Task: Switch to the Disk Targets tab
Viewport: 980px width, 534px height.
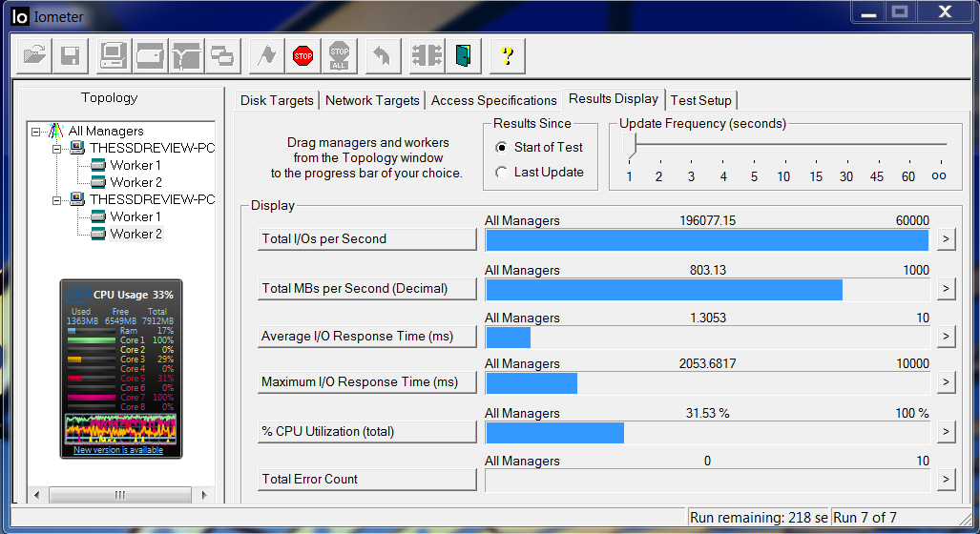Action: (277, 100)
